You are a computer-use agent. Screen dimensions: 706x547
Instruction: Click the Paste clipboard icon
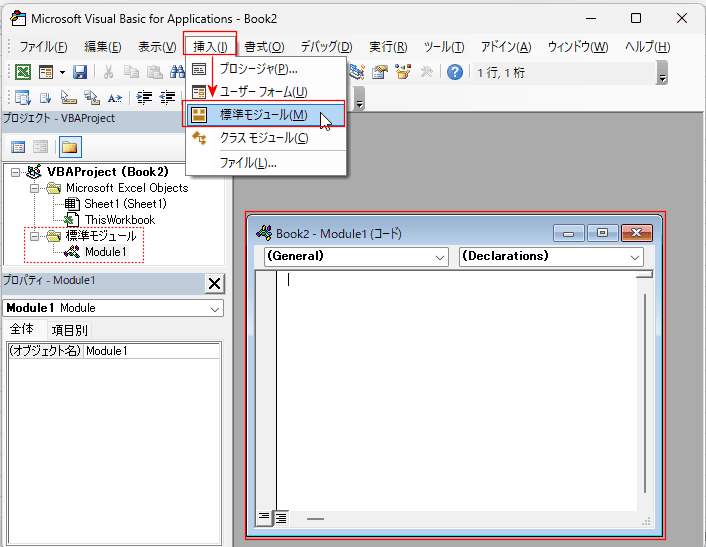click(154, 72)
